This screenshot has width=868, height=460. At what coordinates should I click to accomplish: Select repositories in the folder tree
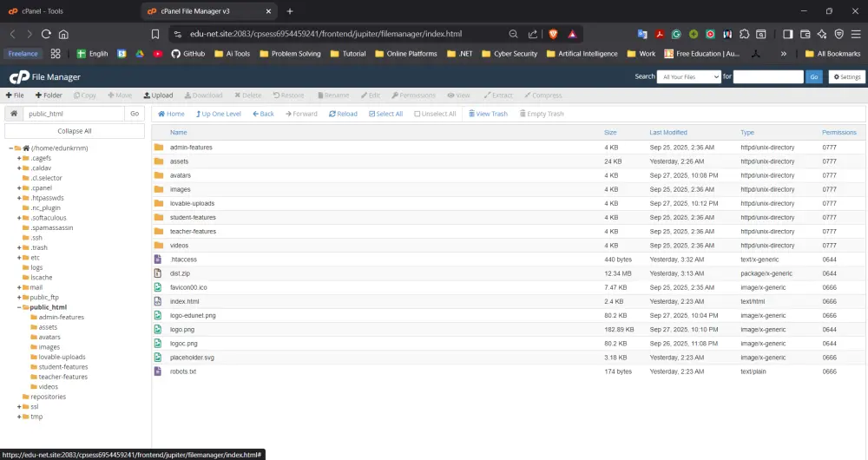48,397
